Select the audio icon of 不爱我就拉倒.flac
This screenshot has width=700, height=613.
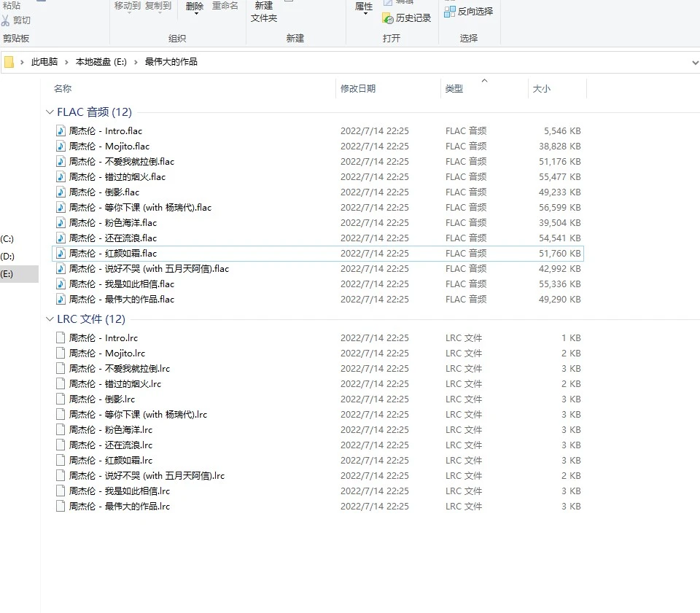point(61,161)
